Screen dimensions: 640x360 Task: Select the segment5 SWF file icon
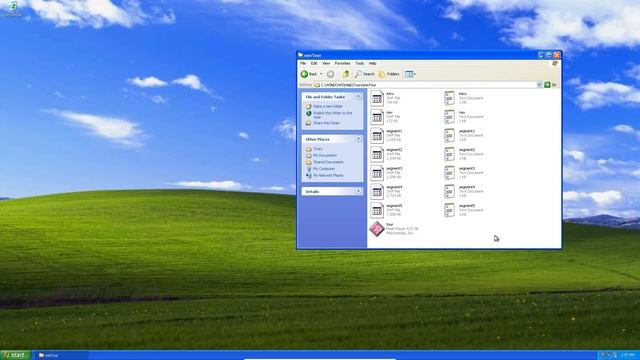tap(377, 210)
